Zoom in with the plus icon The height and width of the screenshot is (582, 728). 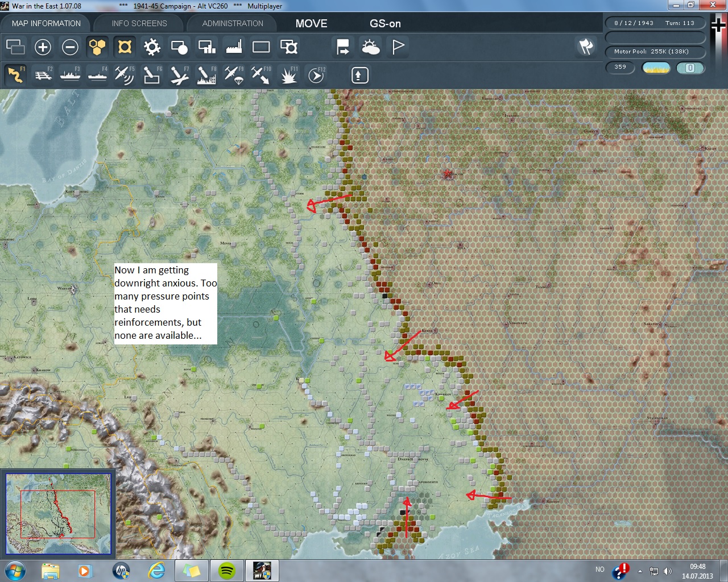43,47
